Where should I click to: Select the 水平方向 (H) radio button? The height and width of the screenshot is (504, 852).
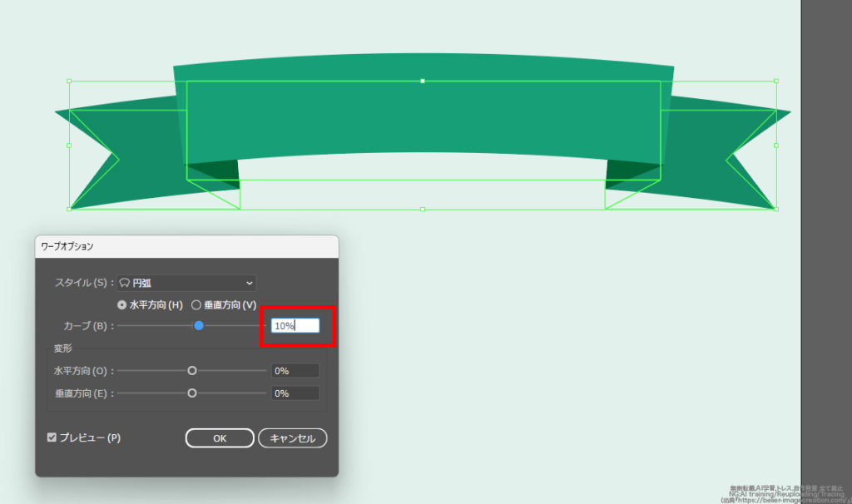[122, 305]
